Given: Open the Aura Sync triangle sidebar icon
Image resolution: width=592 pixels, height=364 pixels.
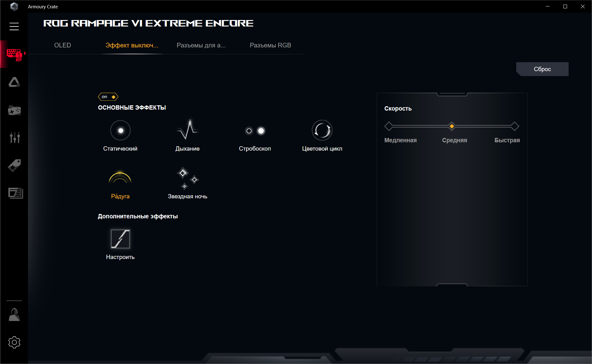Looking at the screenshot, I should 14,82.
